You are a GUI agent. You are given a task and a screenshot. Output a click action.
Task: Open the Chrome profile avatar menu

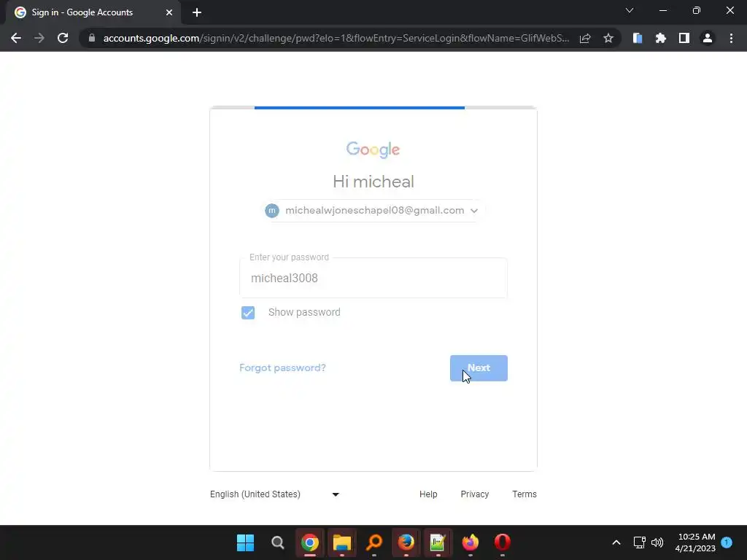click(708, 38)
